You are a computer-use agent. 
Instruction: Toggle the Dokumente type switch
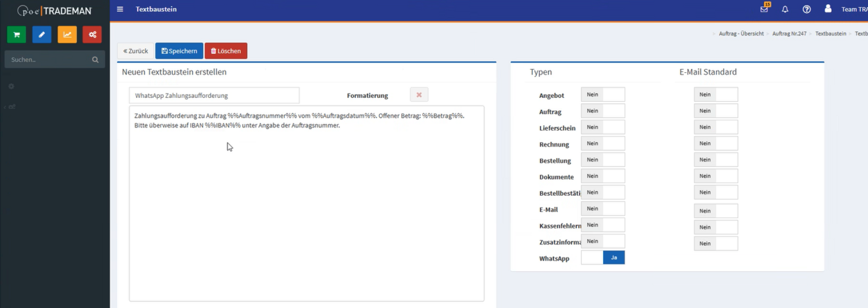click(603, 176)
